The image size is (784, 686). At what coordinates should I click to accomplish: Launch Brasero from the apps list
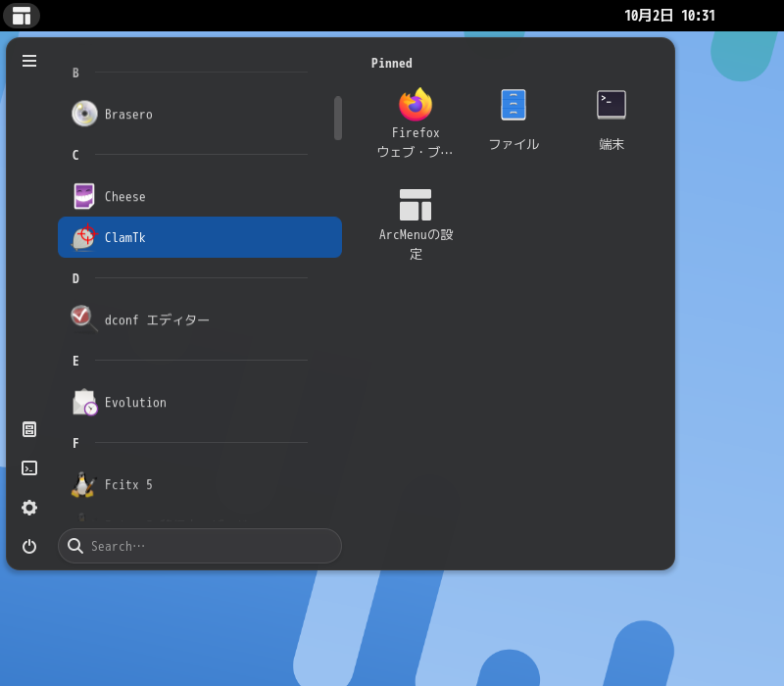(x=200, y=114)
